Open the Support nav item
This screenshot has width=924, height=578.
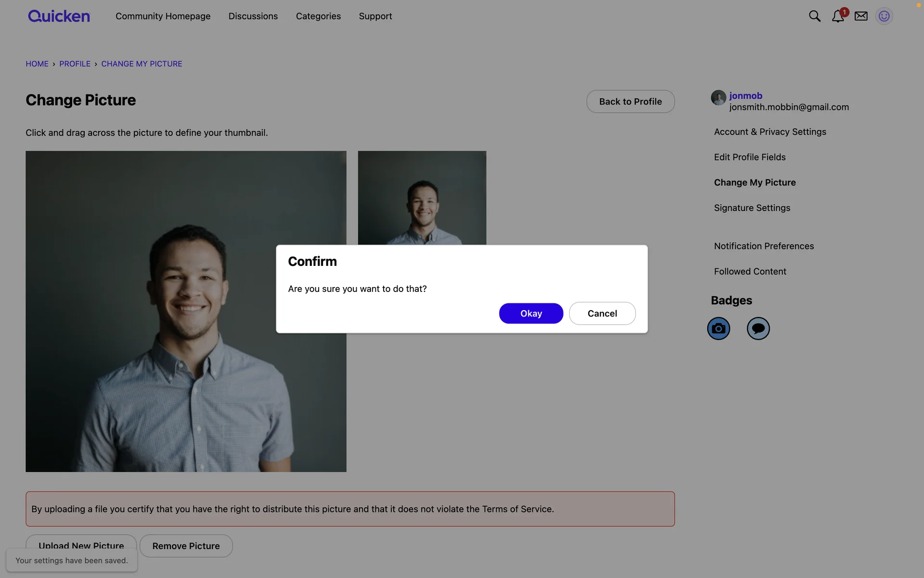[375, 16]
